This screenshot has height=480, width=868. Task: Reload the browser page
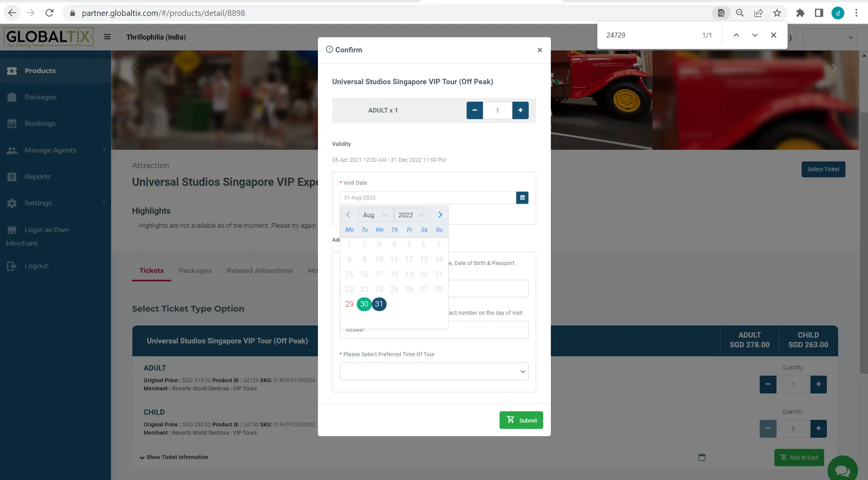point(49,13)
